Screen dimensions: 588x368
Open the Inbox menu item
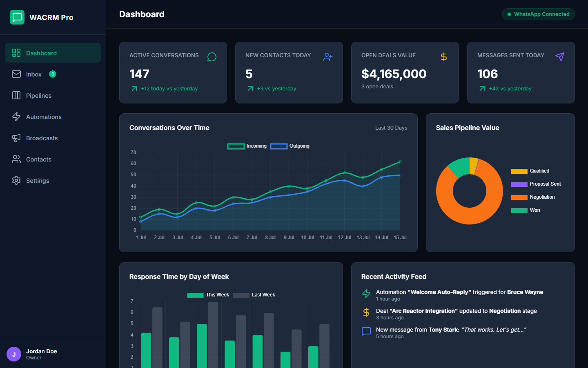[53, 74]
